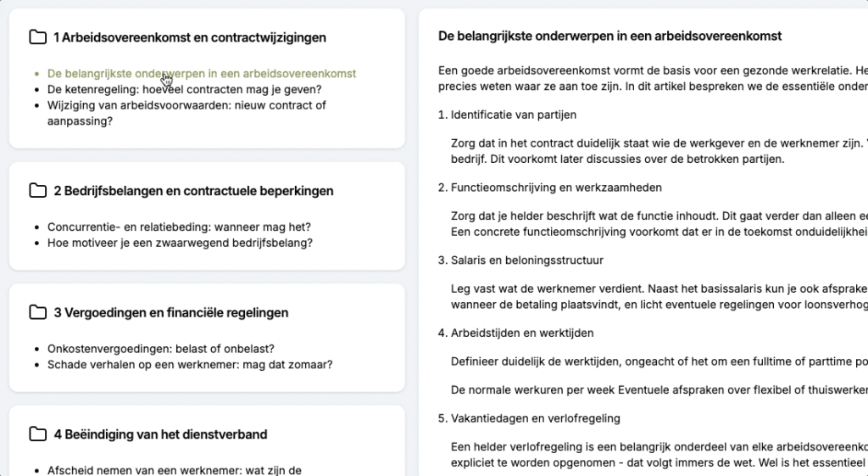The width and height of the screenshot is (868, 476).
Task: Click folder icon beside Vergoedingen en financiële regelingen
Action: [x=37, y=312]
